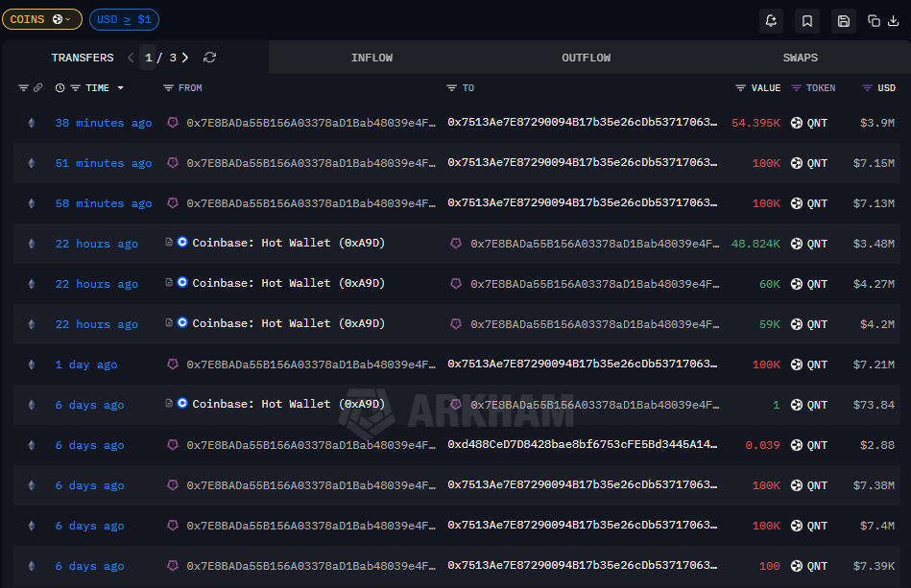The image size is (911, 588).
Task: Click the USD ≥ $1 filter chip
Action: [x=124, y=19]
